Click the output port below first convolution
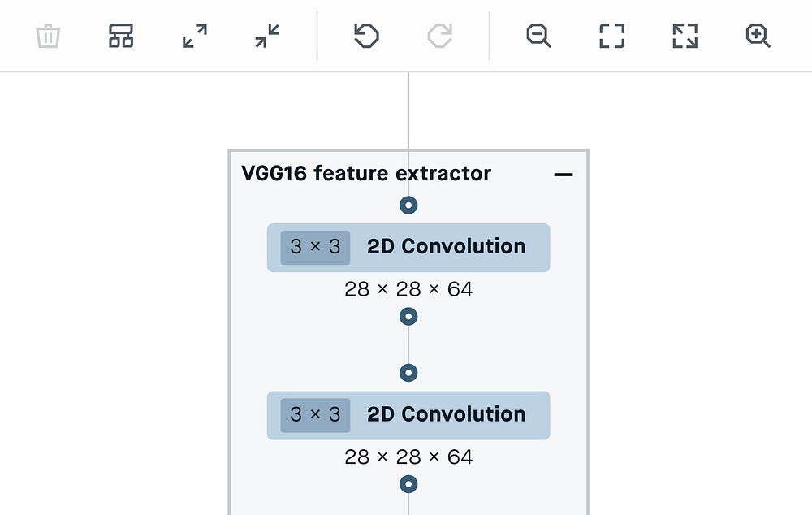The width and height of the screenshot is (812, 515). (408, 317)
